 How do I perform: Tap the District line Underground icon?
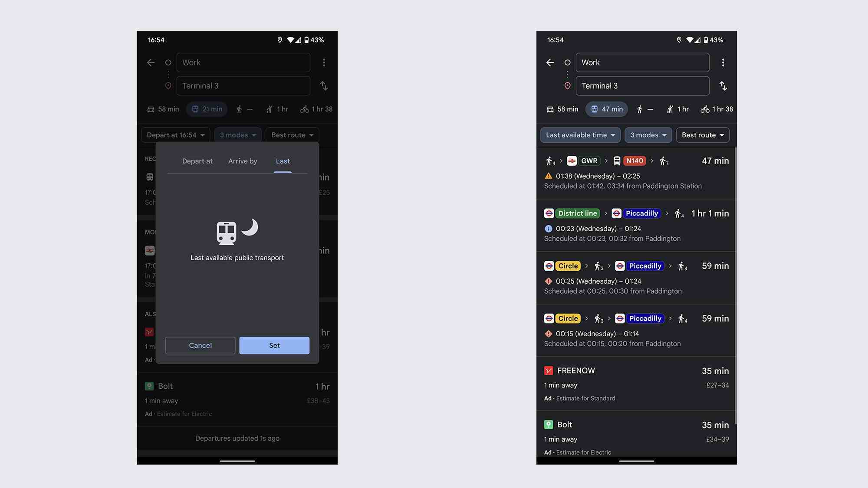click(549, 213)
